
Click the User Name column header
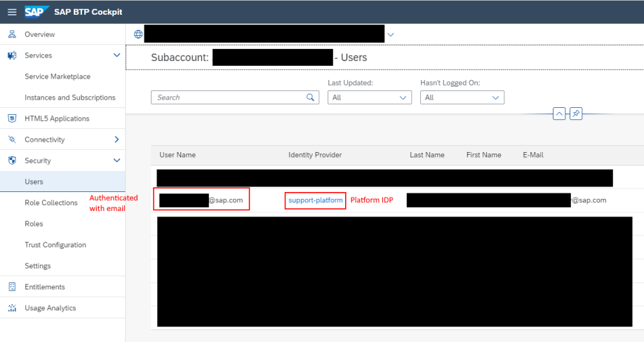click(x=177, y=155)
